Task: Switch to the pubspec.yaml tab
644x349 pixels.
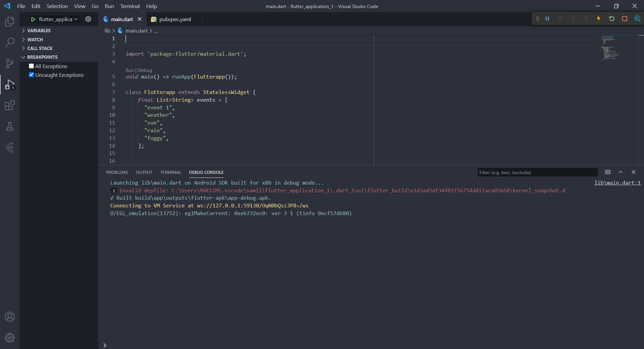Action: pos(175,19)
